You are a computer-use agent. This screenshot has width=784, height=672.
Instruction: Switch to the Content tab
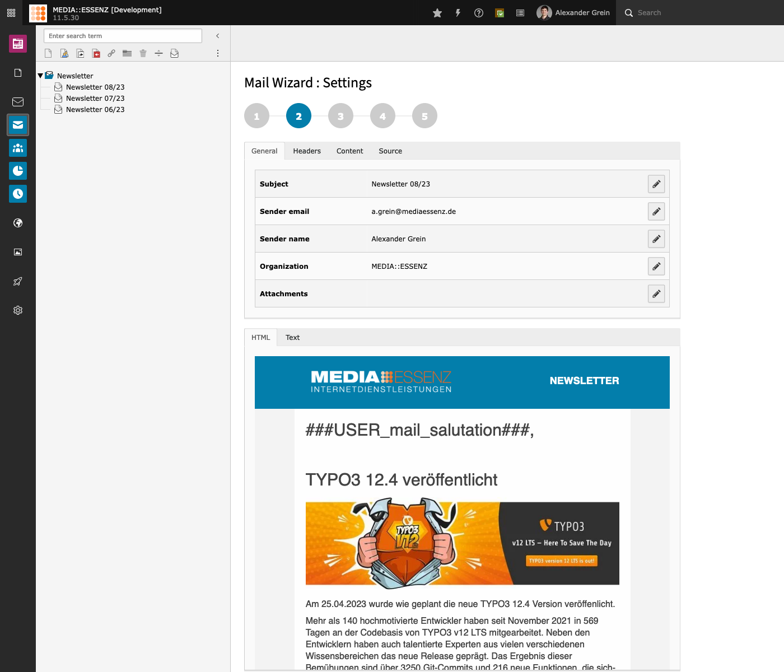(x=349, y=151)
